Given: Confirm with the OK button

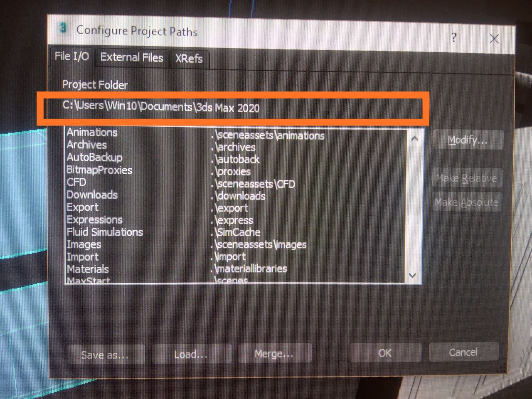Looking at the screenshot, I should pyautogui.click(x=385, y=353).
